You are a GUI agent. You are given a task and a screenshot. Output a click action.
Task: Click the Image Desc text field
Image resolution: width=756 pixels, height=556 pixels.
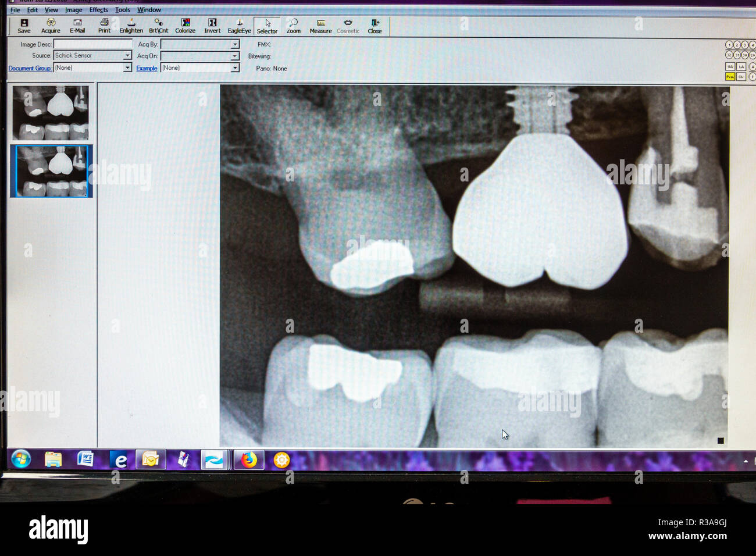click(x=93, y=44)
